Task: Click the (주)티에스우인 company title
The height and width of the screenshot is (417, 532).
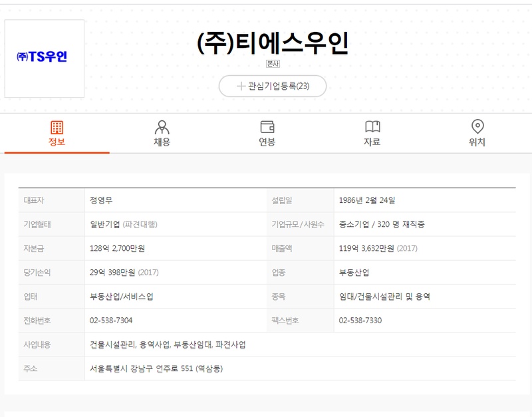Action: coord(273,43)
